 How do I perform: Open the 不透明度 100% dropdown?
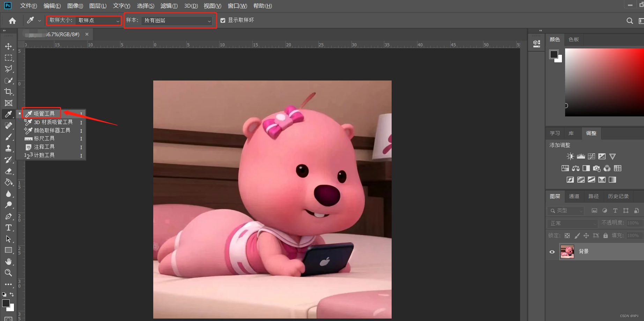click(634, 223)
